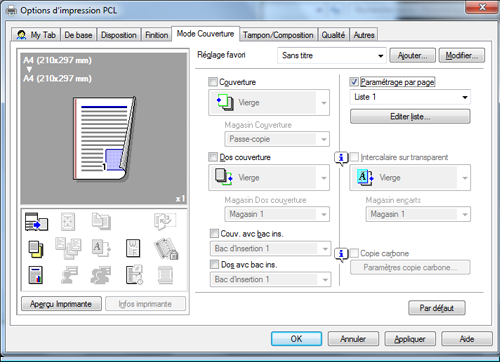The width and height of the screenshot is (500, 362).
Task: Click the user icon on My Tab
Action: [x=21, y=35]
